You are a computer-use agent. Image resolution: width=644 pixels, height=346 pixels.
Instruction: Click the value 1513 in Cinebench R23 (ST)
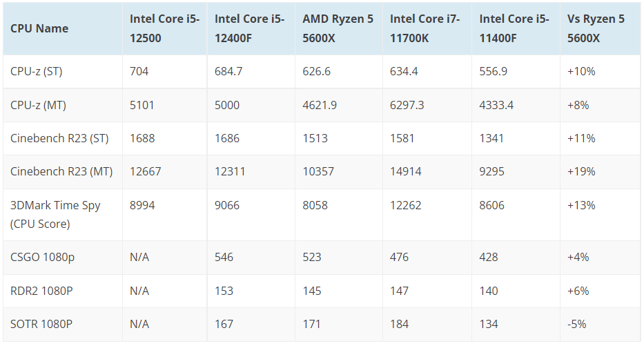[315, 139]
